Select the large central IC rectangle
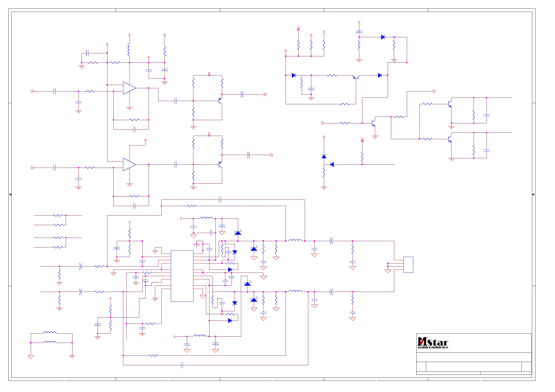 point(182,276)
